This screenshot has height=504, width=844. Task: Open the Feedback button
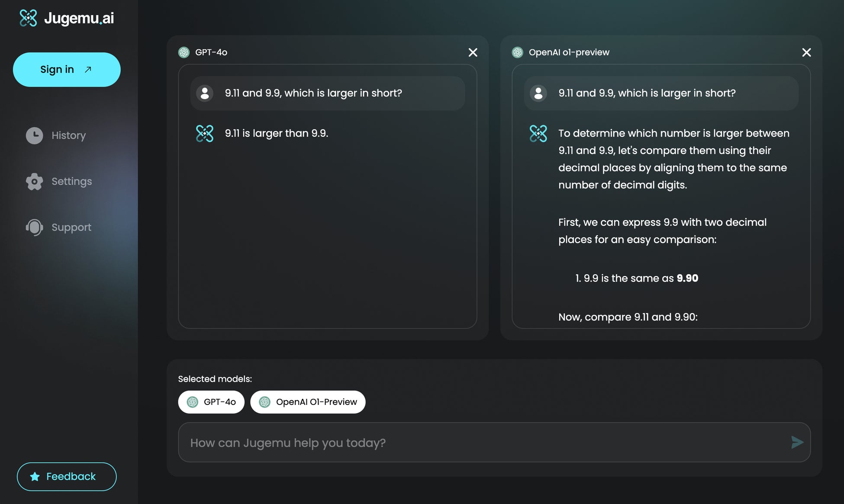point(67,477)
